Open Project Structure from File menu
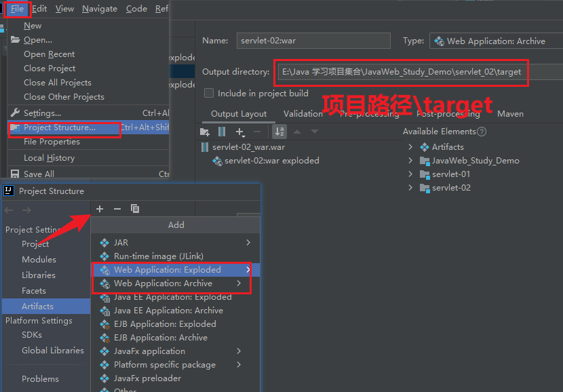The height and width of the screenshot is (392, 563). (x=59, y=128)
